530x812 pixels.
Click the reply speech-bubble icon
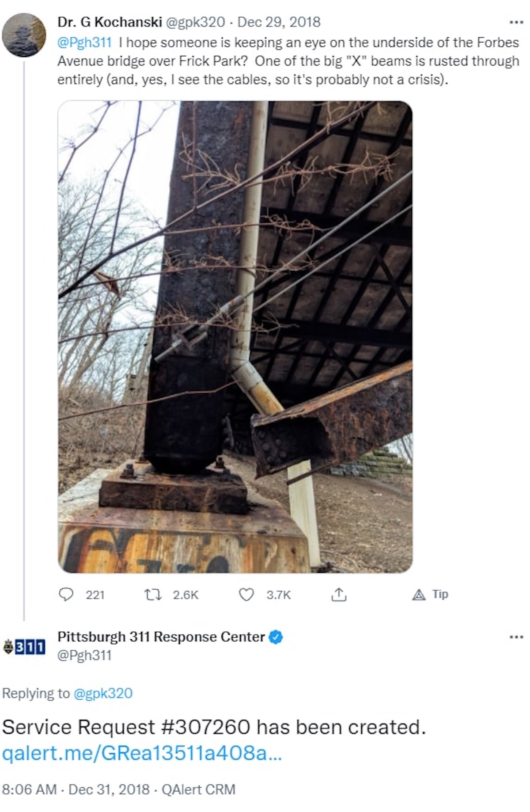(x=66, y=595)
